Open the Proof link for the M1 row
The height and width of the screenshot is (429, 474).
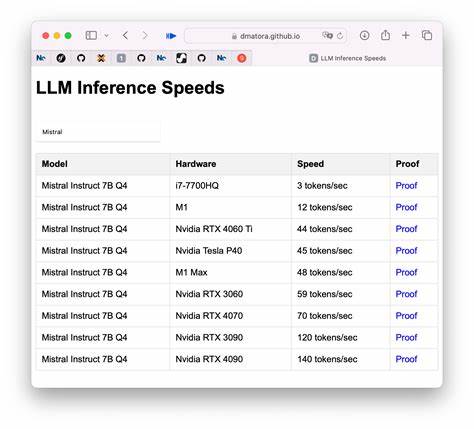(406, 207)
